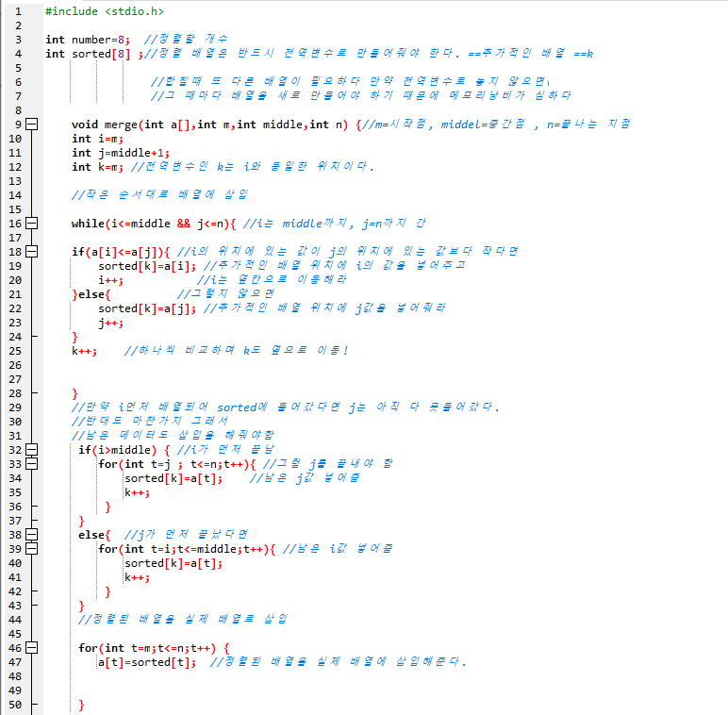Click the 'j++;' statement on line 23
This screenshot has height=715, width=728.
click(x=110, y=324)
